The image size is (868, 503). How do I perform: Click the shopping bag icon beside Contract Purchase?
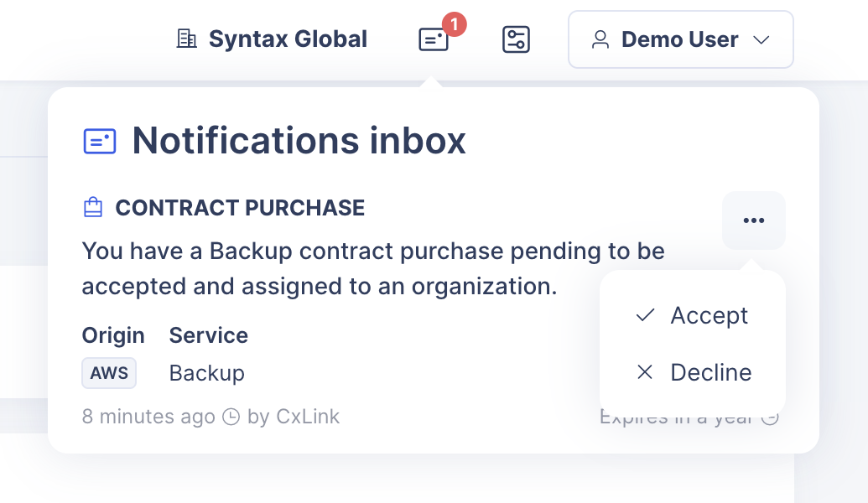[93, 208]
